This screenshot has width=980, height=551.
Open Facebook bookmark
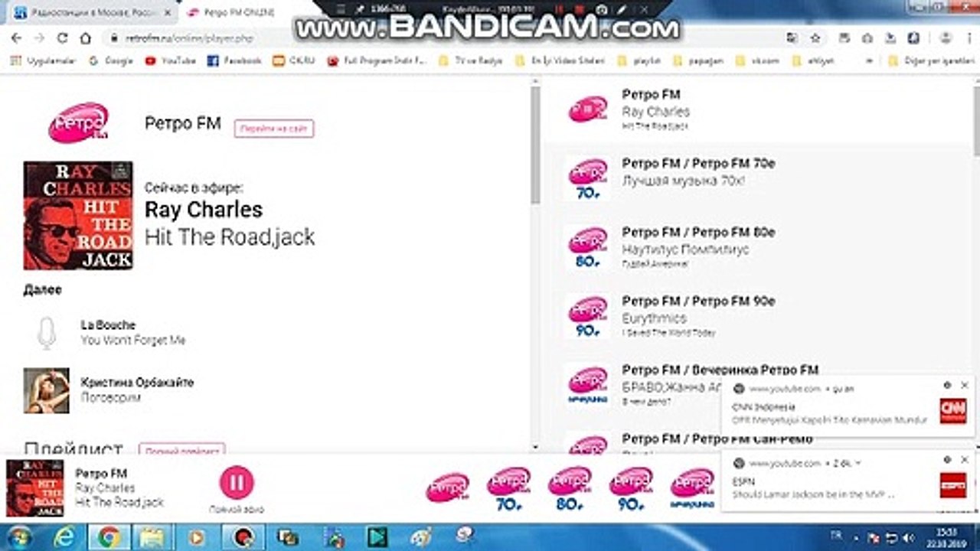[235, 60]
